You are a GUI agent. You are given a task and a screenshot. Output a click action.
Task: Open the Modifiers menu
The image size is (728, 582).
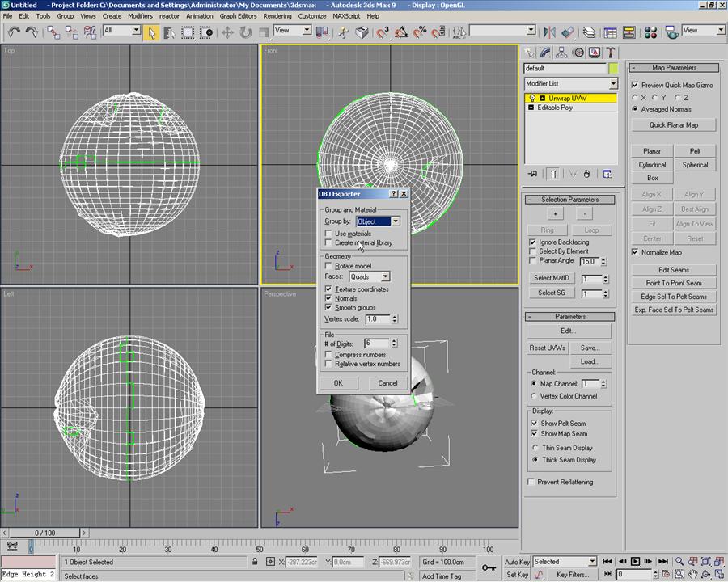click(x=141, y=15)
